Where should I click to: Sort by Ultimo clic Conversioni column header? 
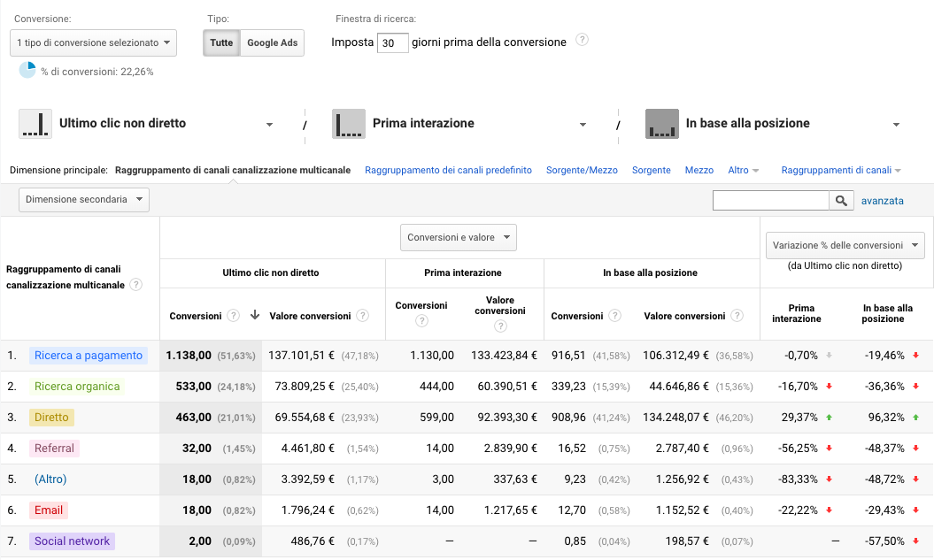pos(196,316)
